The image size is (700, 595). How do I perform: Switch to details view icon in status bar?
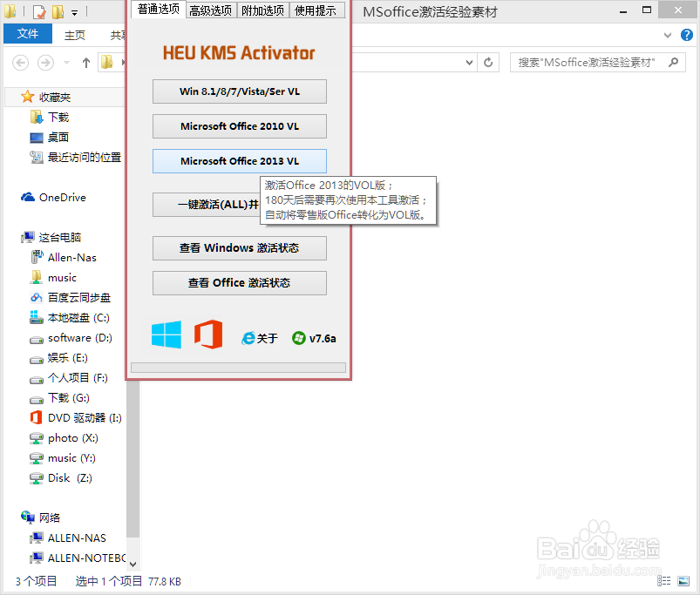pos(664,581)
